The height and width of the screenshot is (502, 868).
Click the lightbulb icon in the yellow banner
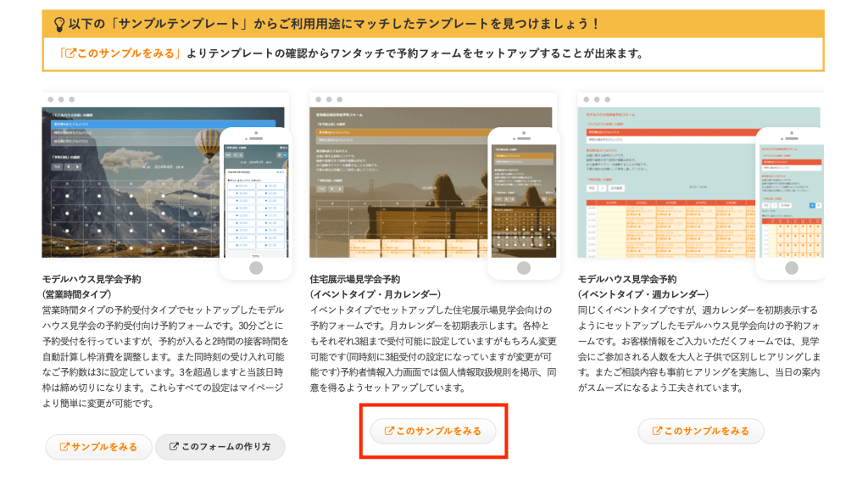(x=59, y=25)
